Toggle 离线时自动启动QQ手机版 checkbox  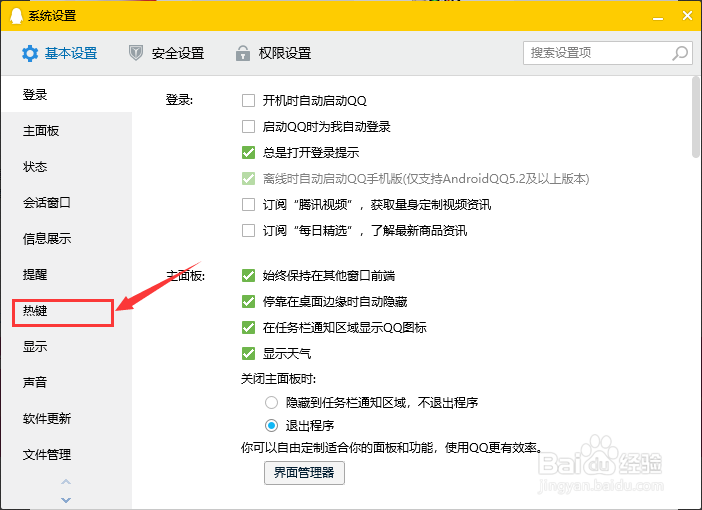[x=248, y=179]
